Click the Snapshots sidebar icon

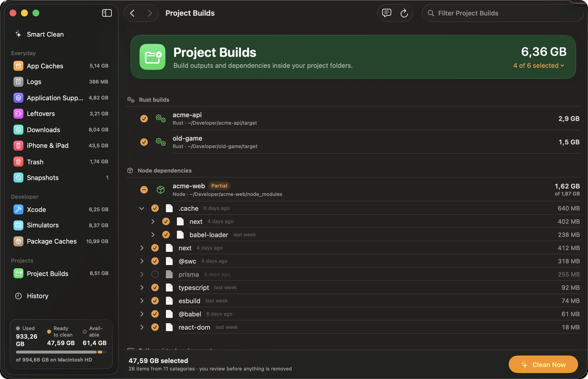pos(18,178)
